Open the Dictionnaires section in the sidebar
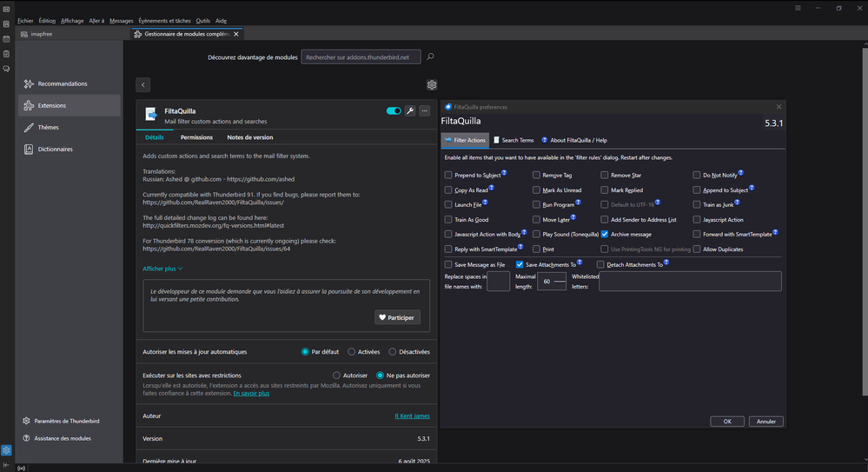This screenshot has width=868, height=472. (55, 149)
